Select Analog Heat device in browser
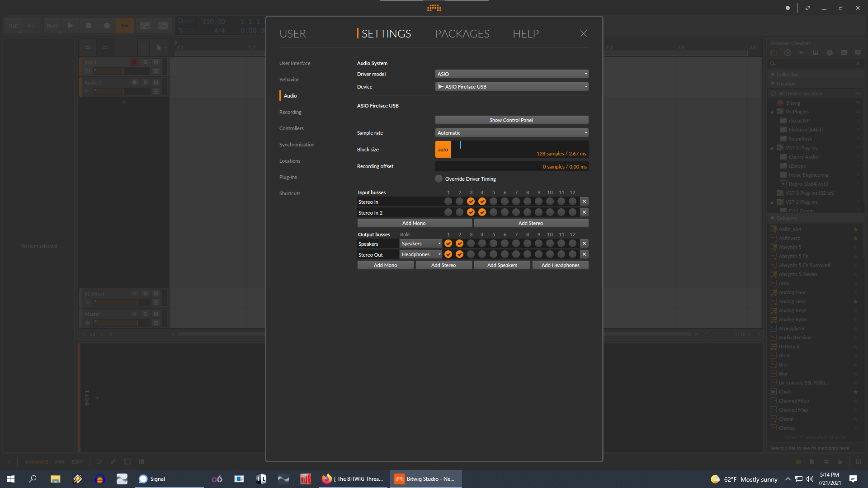 coord(792,301)
